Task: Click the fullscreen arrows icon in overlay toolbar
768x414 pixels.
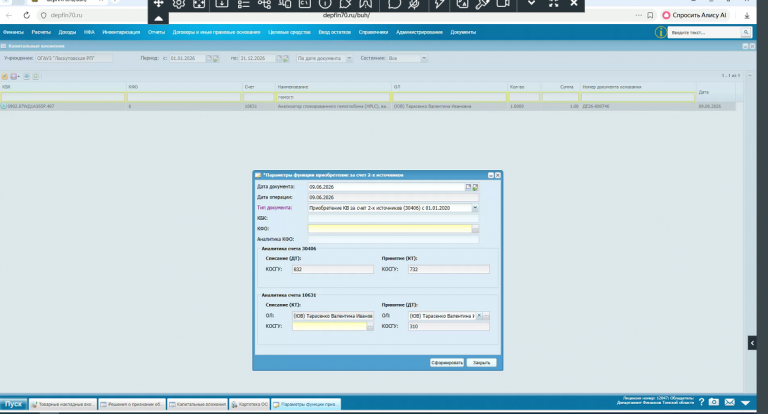Action: (553, 3)
